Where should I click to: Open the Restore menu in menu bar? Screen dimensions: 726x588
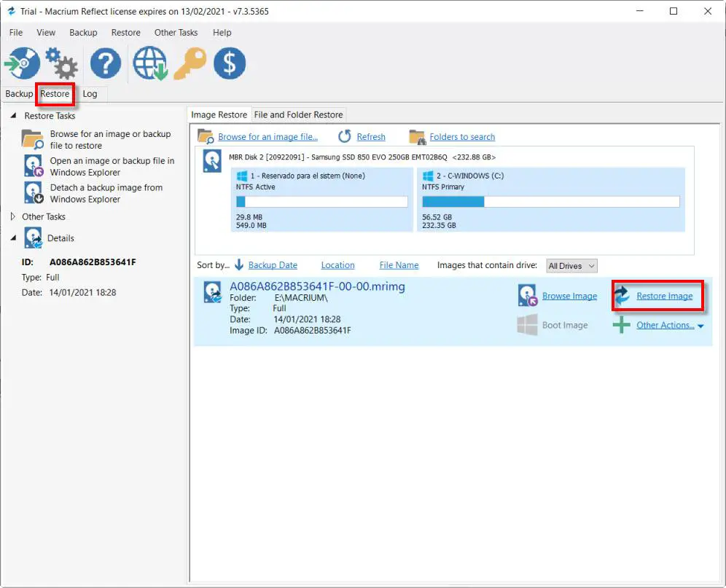(x=125, y=32)
